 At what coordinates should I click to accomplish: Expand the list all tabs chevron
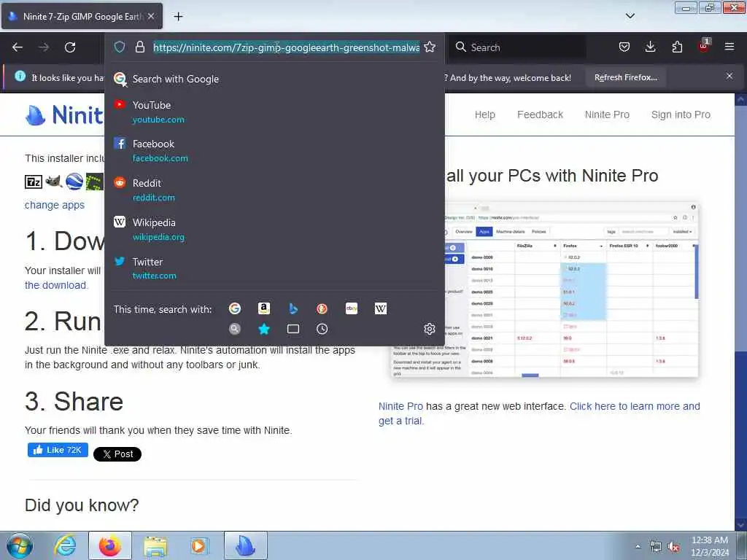coord(630,16)
